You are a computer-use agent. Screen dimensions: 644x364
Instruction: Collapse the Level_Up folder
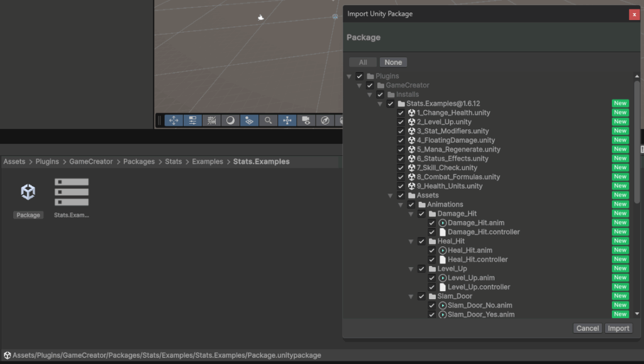coord(411,269)
